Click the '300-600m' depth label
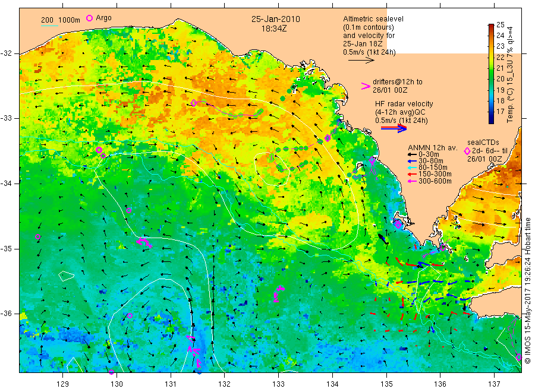The height and width of the screenshot is (392, 535). coord(435,181)
